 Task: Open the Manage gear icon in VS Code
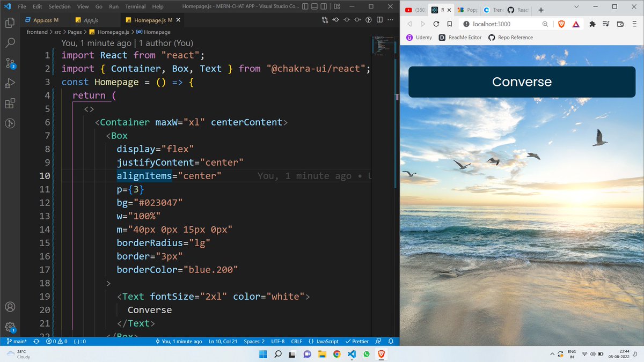pyautogui.click(x=10, y=327)
